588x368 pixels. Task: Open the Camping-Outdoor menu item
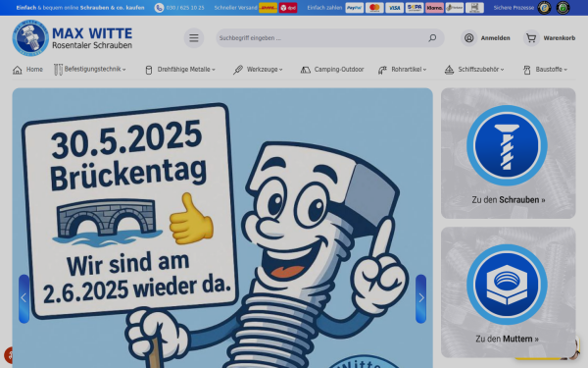[x=339, y=70]
